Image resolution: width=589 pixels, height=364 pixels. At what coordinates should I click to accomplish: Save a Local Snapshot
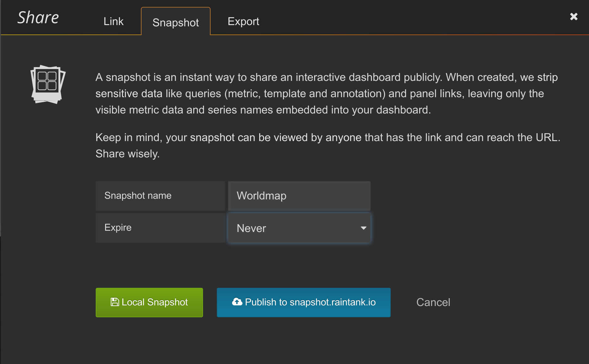[149, 302]
